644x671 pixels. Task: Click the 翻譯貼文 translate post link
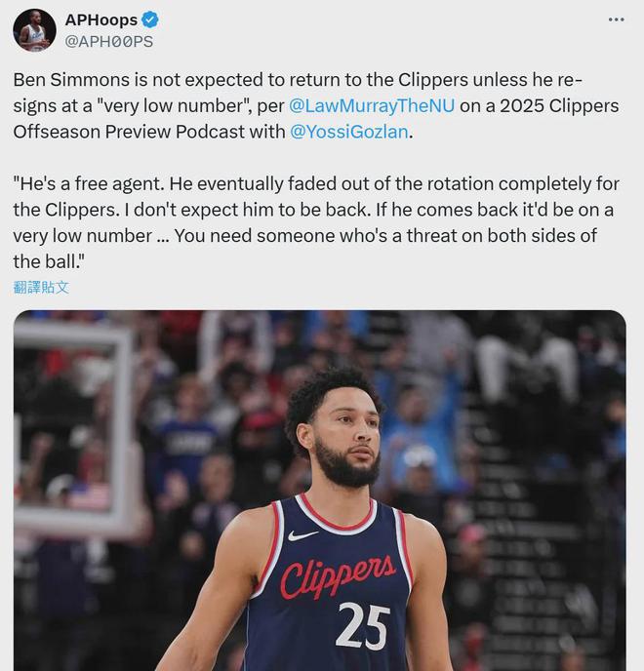click(41, 287)
